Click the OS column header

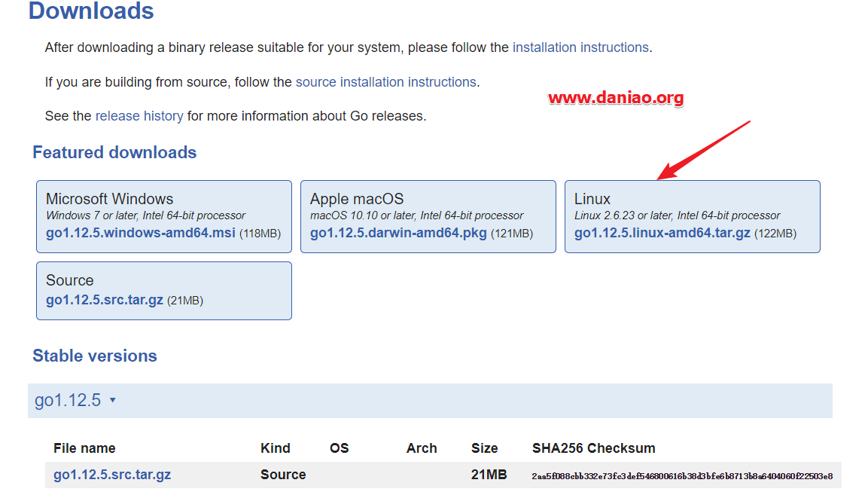tap(340, 448)
